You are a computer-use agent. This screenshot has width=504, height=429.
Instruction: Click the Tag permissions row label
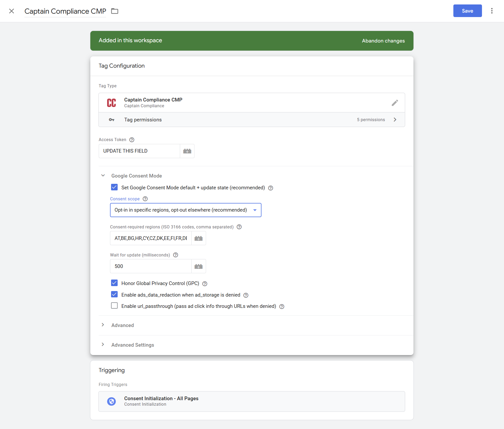click(x=143, y=120)
